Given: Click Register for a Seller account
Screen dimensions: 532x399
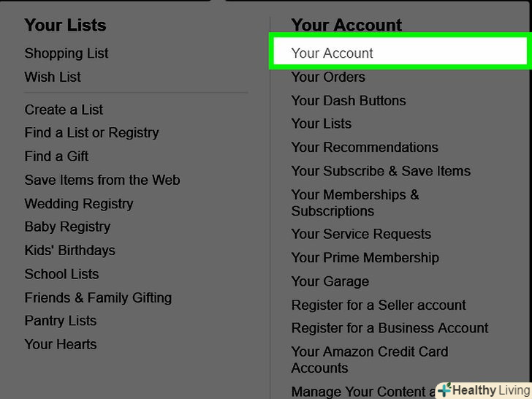Looking at the screenshot, I should coord(379,305).
